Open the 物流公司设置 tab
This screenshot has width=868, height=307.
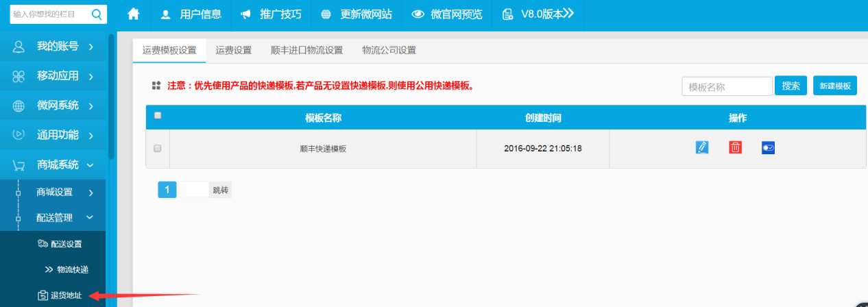click(389, 50)
